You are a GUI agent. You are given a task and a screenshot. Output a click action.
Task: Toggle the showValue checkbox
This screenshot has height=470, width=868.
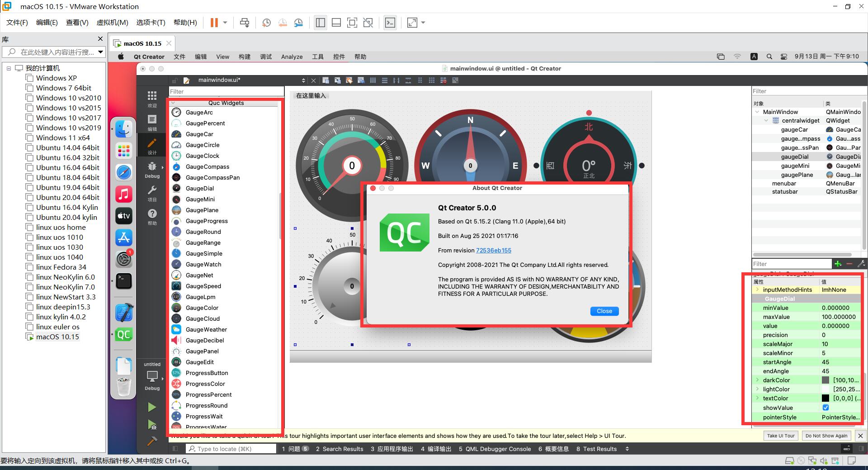826,408
